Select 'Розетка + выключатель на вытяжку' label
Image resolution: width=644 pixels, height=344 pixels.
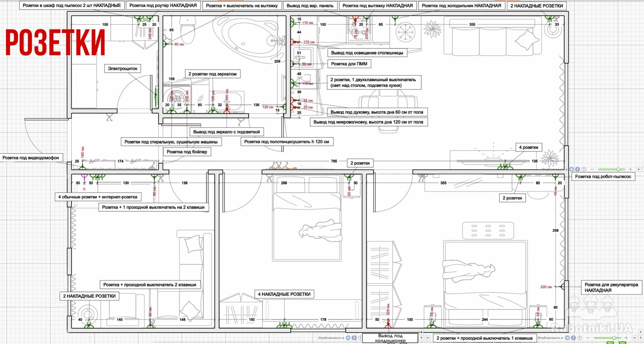pyautogui.click(x=242, y=6)
